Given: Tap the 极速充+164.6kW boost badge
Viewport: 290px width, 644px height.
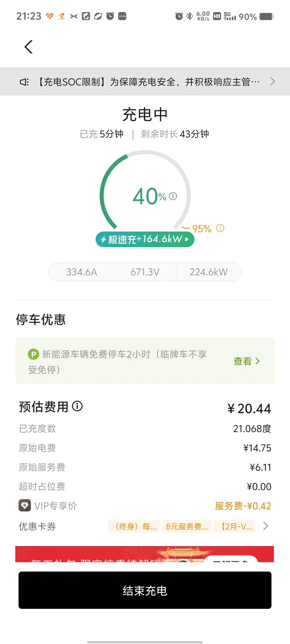Looking at the screenshot, I should pos(145,239).
